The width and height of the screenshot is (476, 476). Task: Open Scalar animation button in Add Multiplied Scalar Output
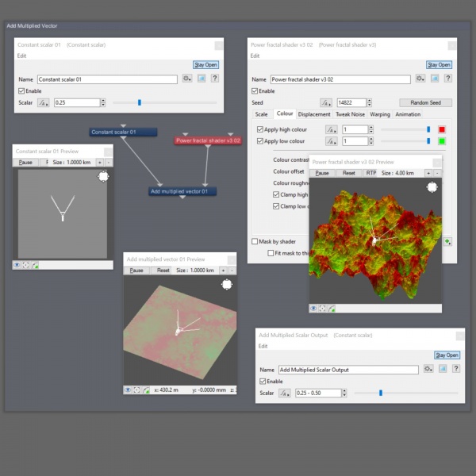click(x=285, y=393)
